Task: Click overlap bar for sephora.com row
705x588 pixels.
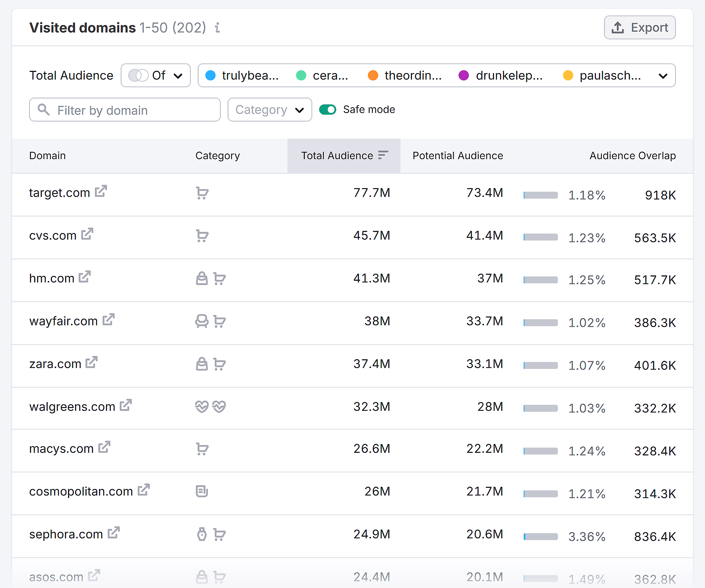Action: click(x=541, y=537)
